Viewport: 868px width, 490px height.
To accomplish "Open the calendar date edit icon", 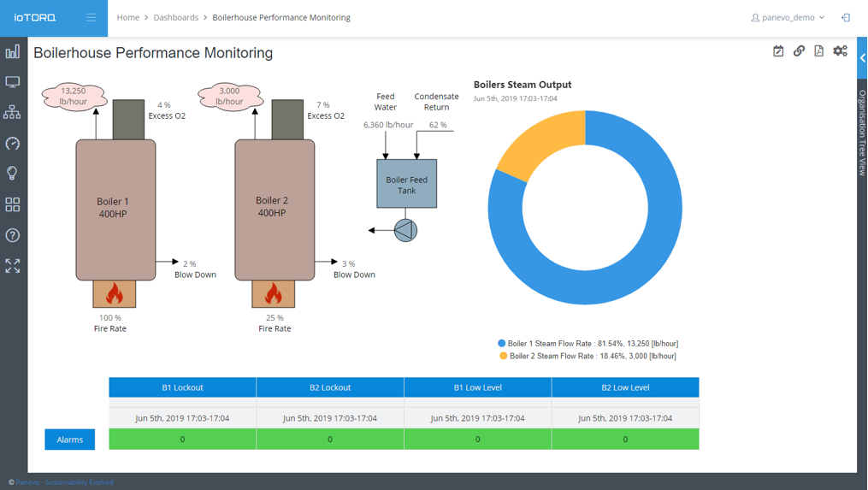I will pos(778,51).
